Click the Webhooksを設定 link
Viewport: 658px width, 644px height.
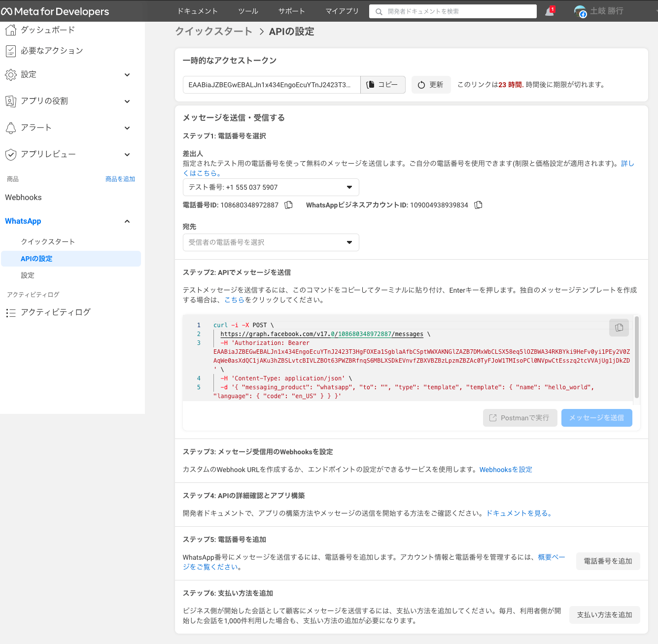506,470
